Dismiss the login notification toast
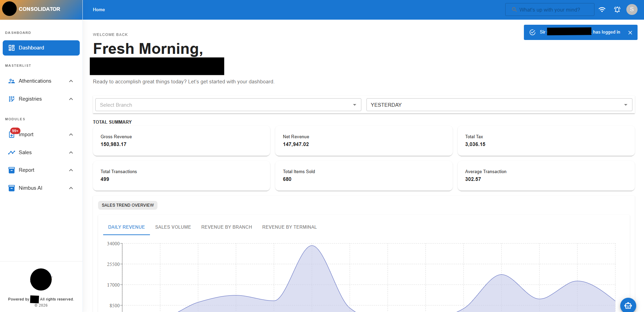Screen dimensions: 644x312 point(630,32)
